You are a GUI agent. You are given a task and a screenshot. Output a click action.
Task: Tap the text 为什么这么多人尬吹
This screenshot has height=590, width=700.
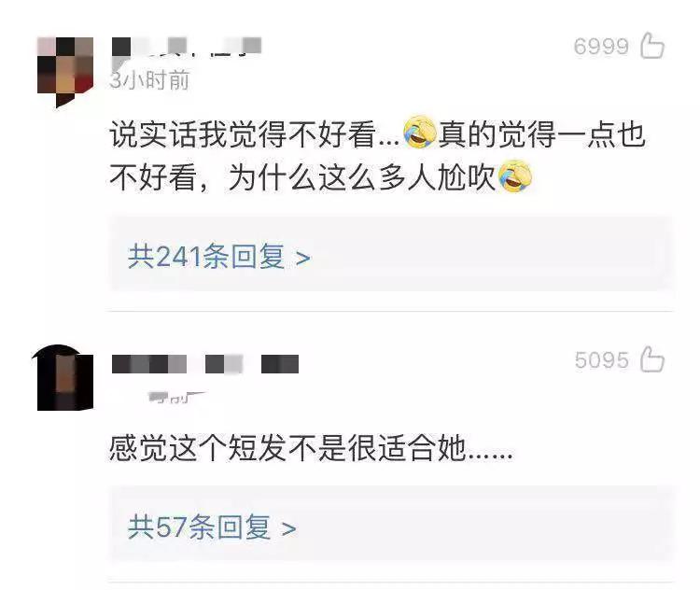361,177
